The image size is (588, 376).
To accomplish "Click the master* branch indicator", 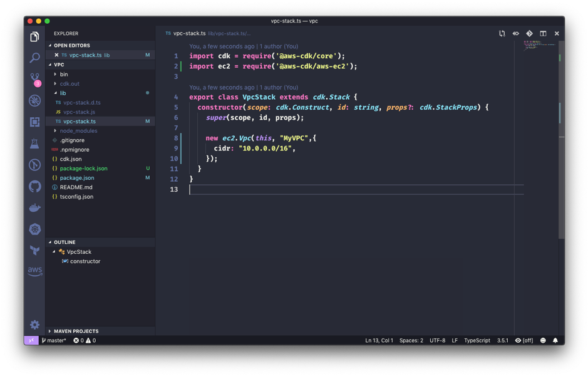I will [x=54, y=340].
